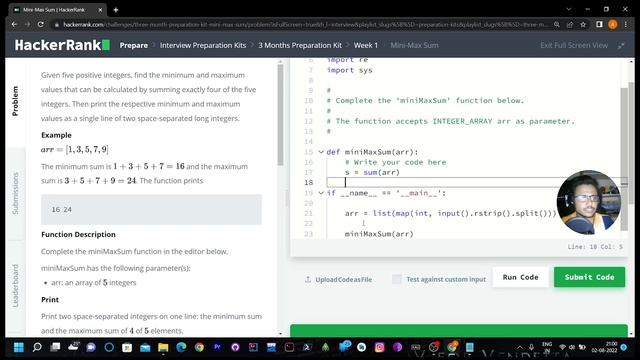The width and height of the screenshot is (640, 360).
Task: Click the Wi-Fi tray icon
Action: (562, 347)
